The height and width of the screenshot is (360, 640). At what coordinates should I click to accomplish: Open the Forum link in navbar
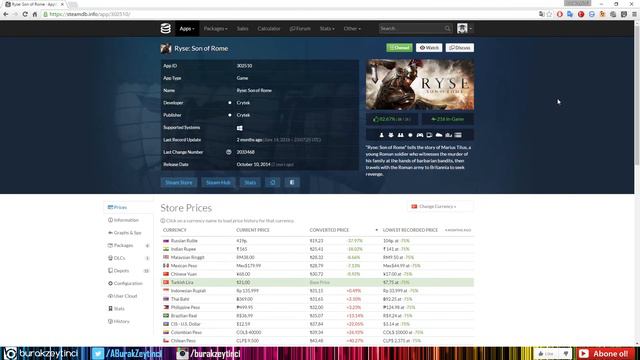300,29
